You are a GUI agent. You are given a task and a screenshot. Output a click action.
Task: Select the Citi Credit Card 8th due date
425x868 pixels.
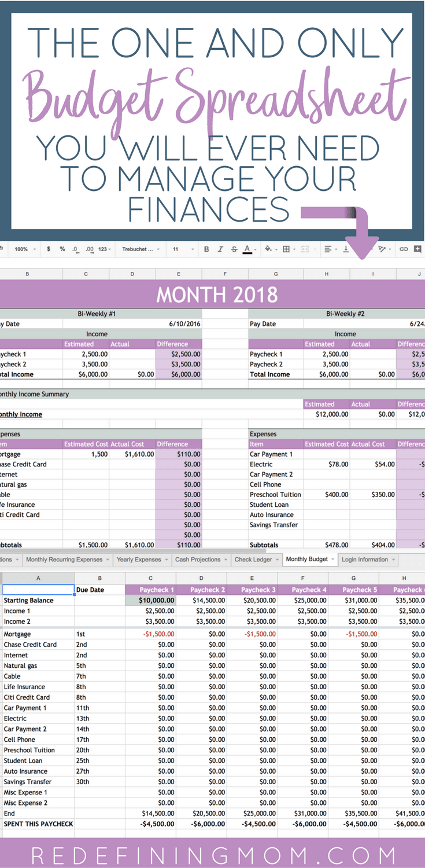100,697
